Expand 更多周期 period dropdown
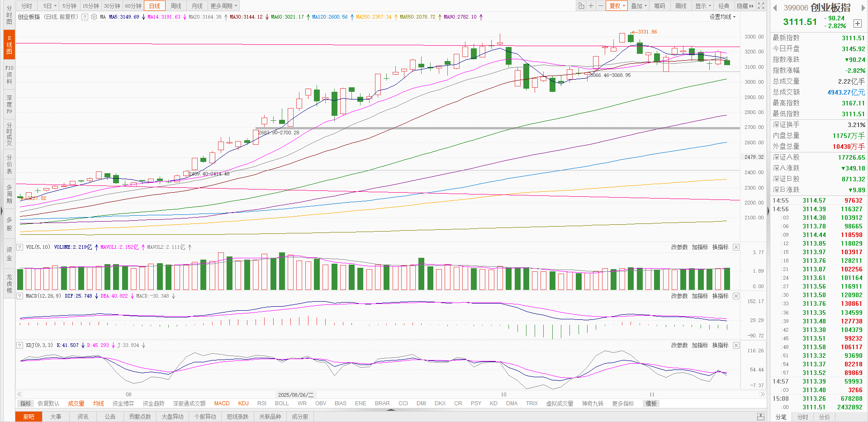The image size is (868, 422). point(223,6)
